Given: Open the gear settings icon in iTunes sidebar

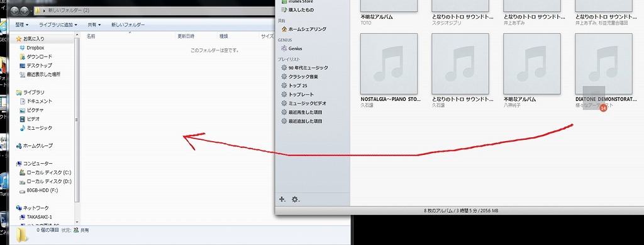Looking at the screenshot, I should [296, 200].
